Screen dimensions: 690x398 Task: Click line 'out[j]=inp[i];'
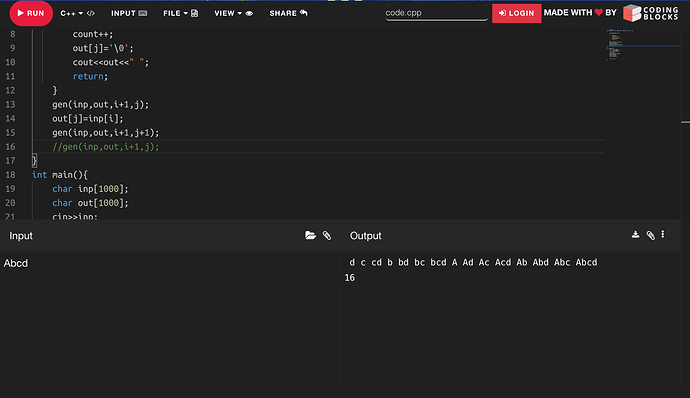point(88,118)
